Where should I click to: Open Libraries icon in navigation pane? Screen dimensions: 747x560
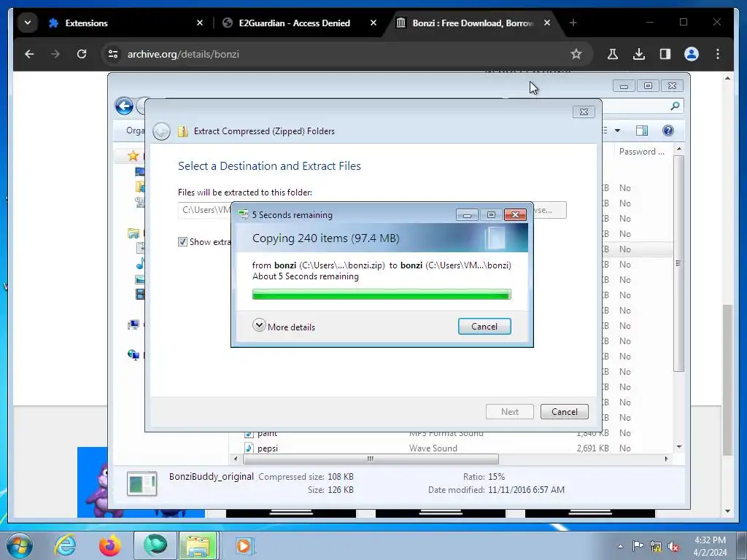(x=133, y=233)
